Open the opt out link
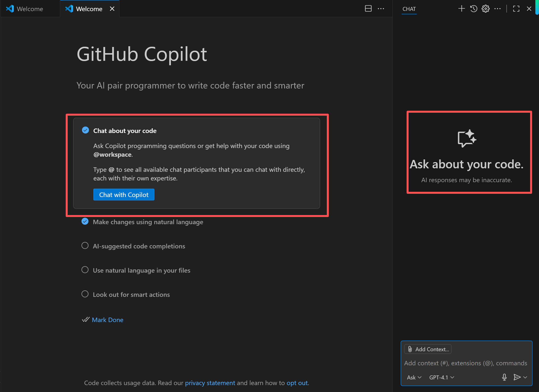This screenshot has height=392, width=539. click(x=297, y=383)
